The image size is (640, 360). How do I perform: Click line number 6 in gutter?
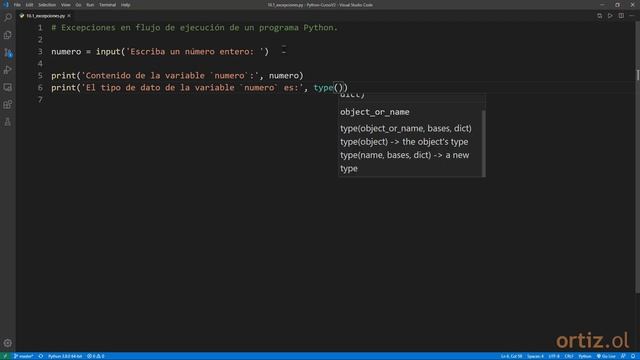[40, 87]
